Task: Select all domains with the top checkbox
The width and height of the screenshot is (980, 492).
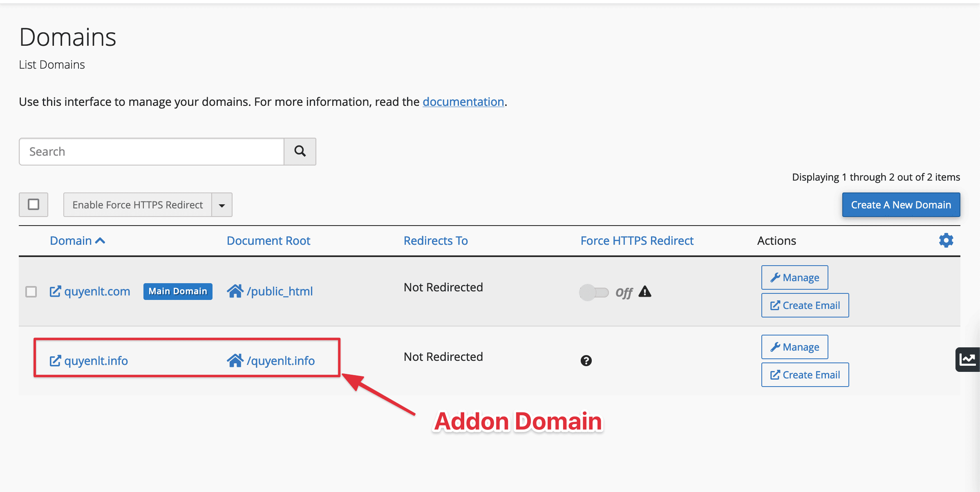Action: coord(33,204)
